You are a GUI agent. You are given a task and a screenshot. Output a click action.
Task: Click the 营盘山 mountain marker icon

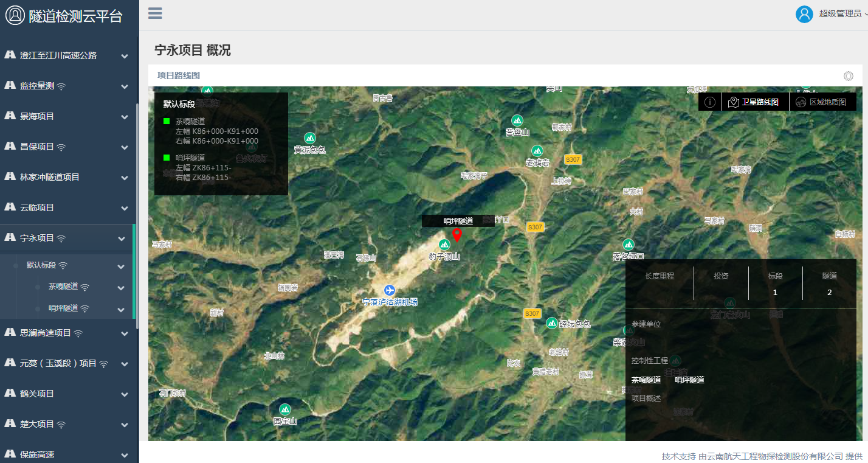(517, 120)
